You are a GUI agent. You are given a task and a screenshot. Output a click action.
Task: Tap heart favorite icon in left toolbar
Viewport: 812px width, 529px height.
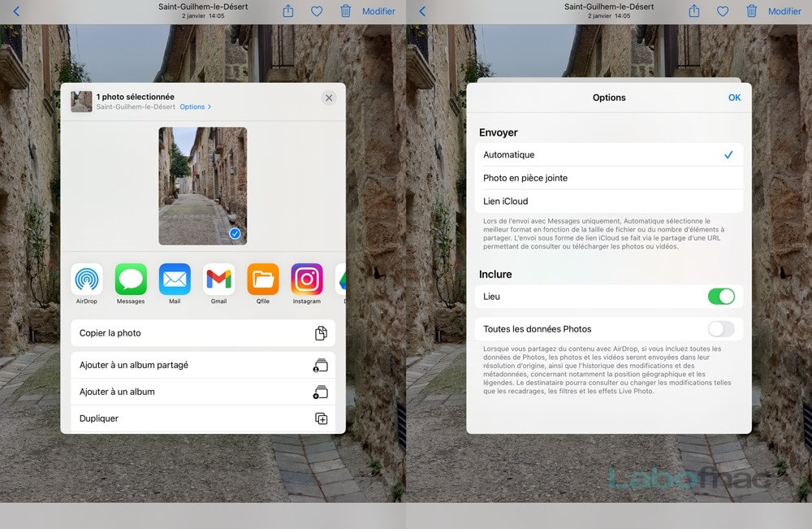(317, 11)
